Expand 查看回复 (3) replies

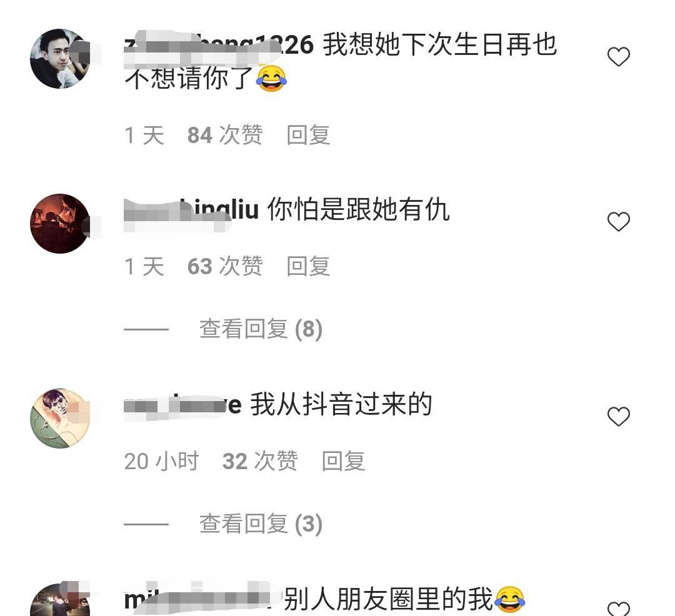(x=261, y=524)
